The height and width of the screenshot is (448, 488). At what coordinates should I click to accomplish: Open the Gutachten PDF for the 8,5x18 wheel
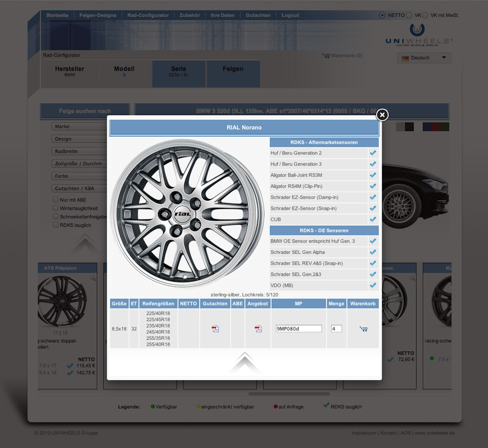point(215,328)
